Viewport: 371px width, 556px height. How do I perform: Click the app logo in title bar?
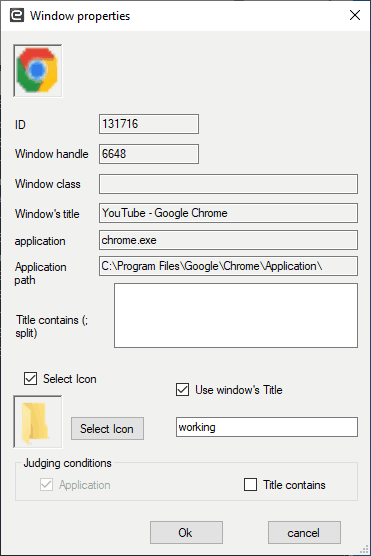[17, 16]
